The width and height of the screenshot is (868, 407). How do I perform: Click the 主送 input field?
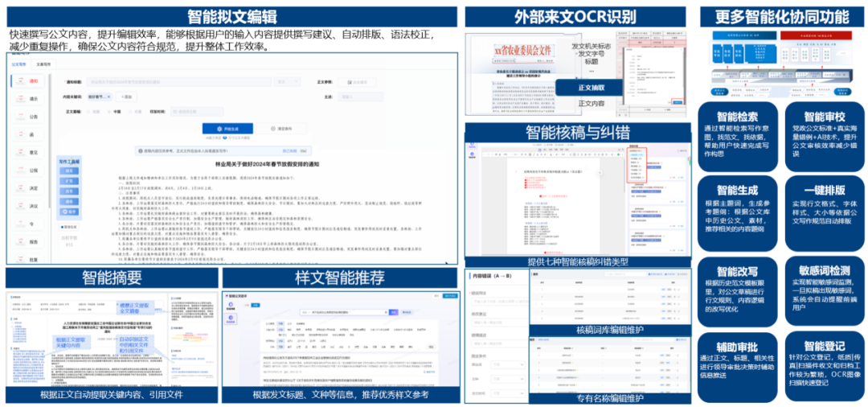click(362, 97)
